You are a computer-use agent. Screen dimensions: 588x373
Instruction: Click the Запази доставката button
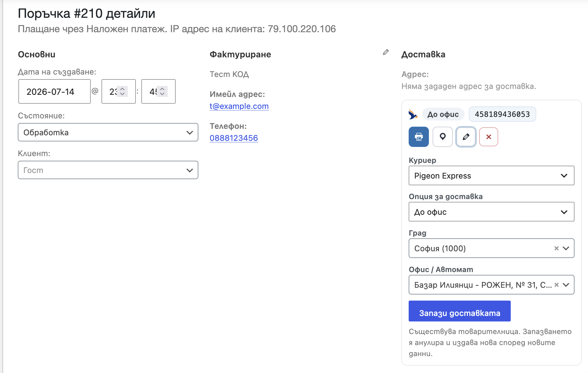point(460,311)
